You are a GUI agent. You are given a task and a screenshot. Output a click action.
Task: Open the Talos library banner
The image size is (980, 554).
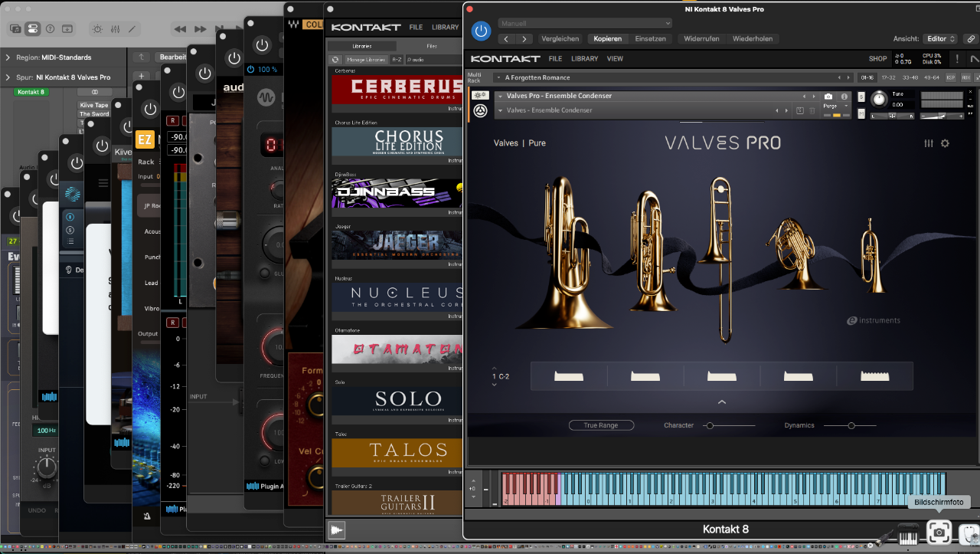397,452
